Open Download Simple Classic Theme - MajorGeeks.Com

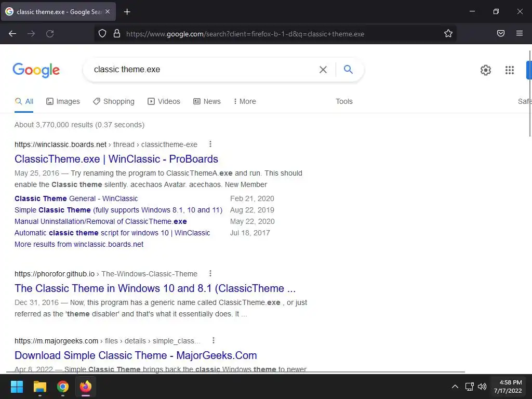(136, 355)
